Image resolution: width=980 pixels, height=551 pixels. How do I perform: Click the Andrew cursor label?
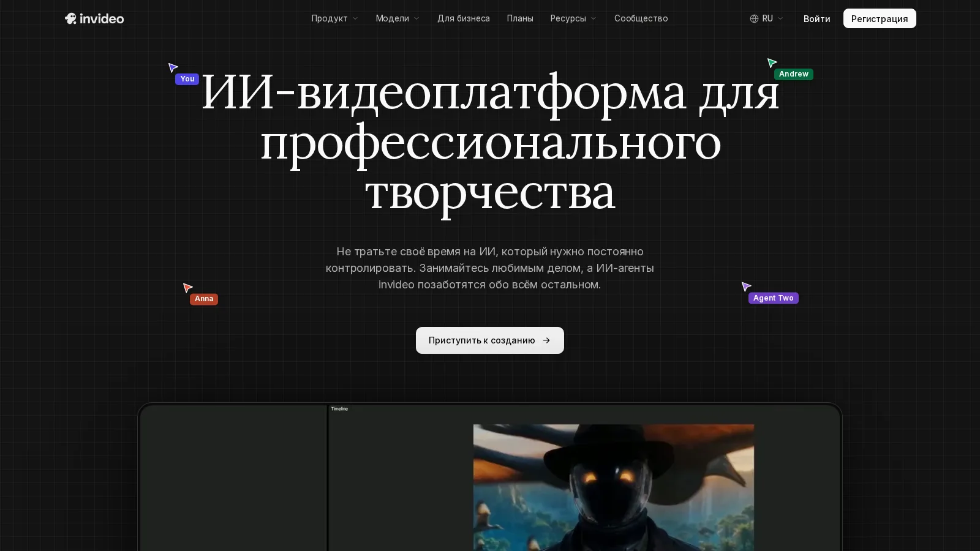tap(793, 74)
